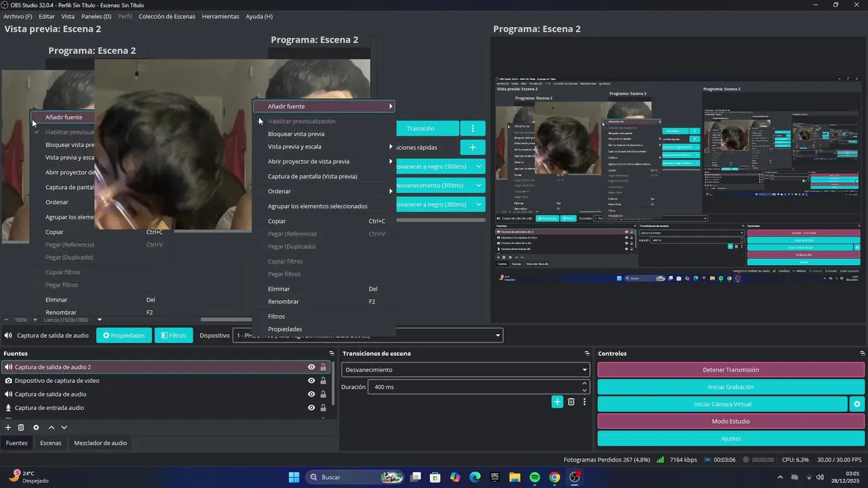This screenshot has width=868, height=488.
Task: Open Copilot from the taskbar
Action: pyautogui.click(x=455, y=477)
